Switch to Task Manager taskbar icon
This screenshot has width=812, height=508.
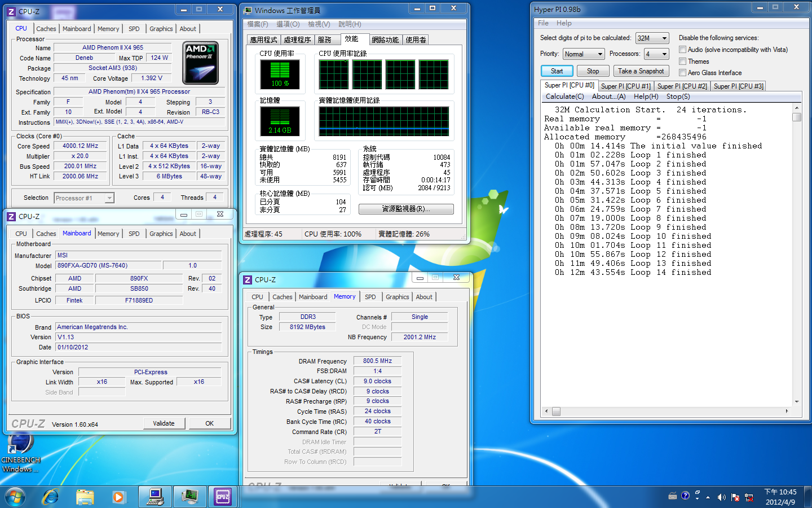tap(190, 497)
